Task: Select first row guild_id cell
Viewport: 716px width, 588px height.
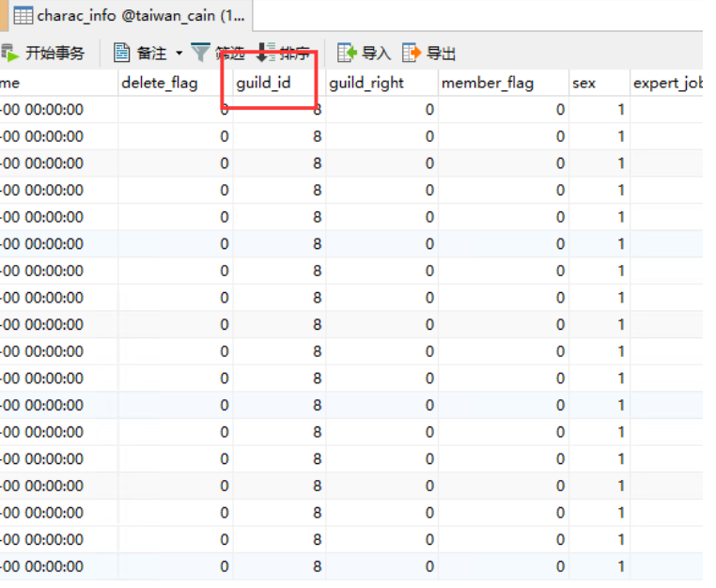Action: (x=279, y=110)
